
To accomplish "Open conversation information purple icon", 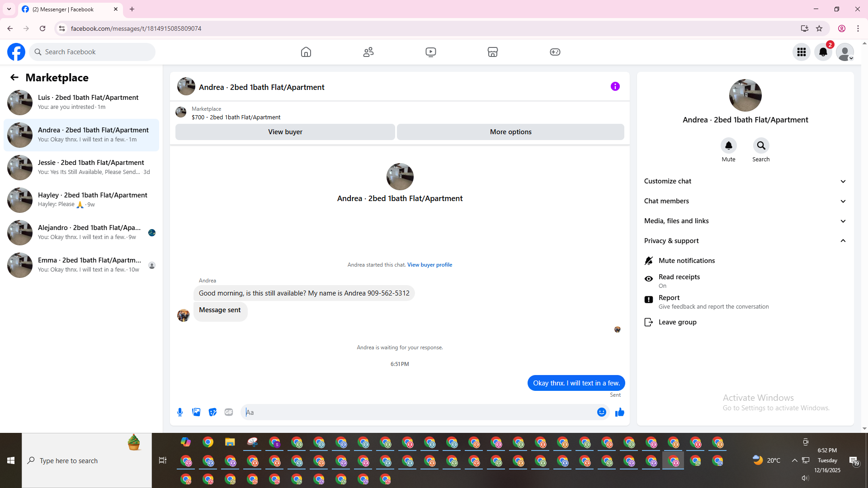I will click(615, 86).
